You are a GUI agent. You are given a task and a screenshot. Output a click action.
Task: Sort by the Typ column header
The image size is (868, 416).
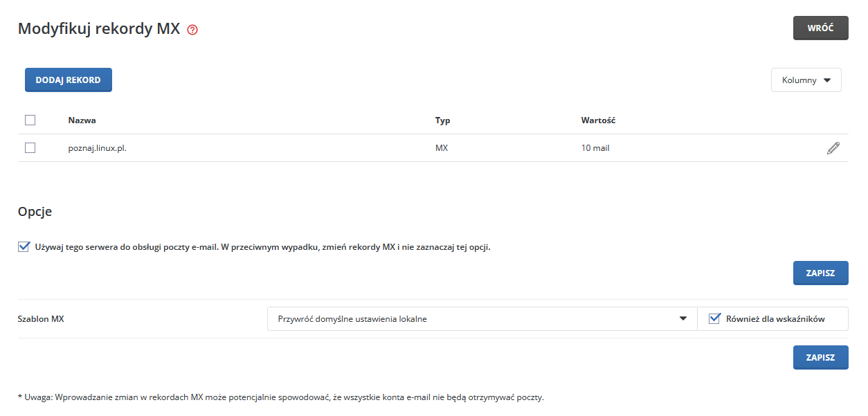click(x=442, y=120)
